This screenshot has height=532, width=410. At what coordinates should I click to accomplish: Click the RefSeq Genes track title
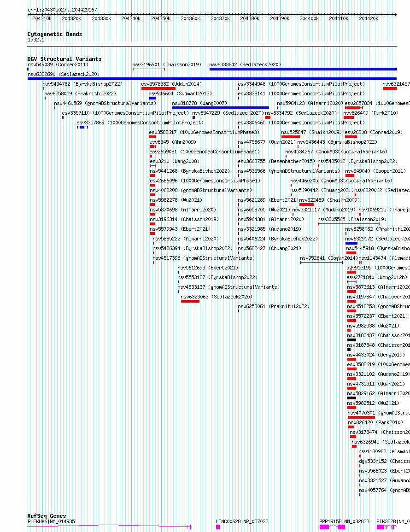click(x=47, y=516)
